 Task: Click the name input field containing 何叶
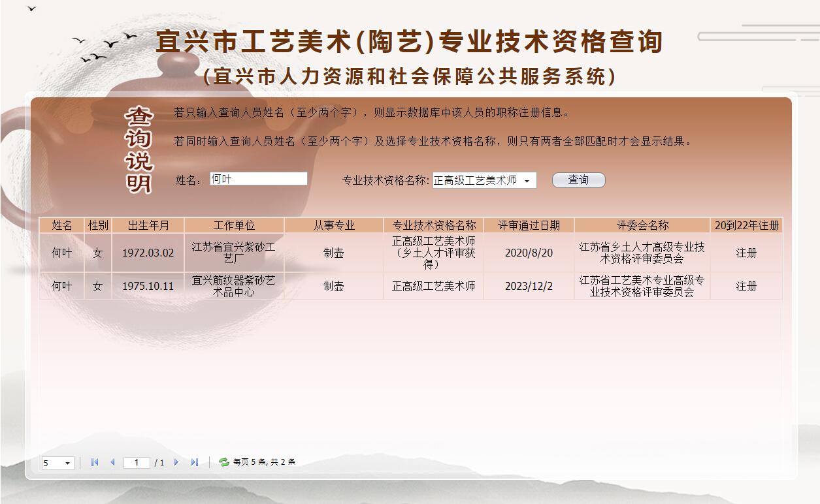pos(258,178)
